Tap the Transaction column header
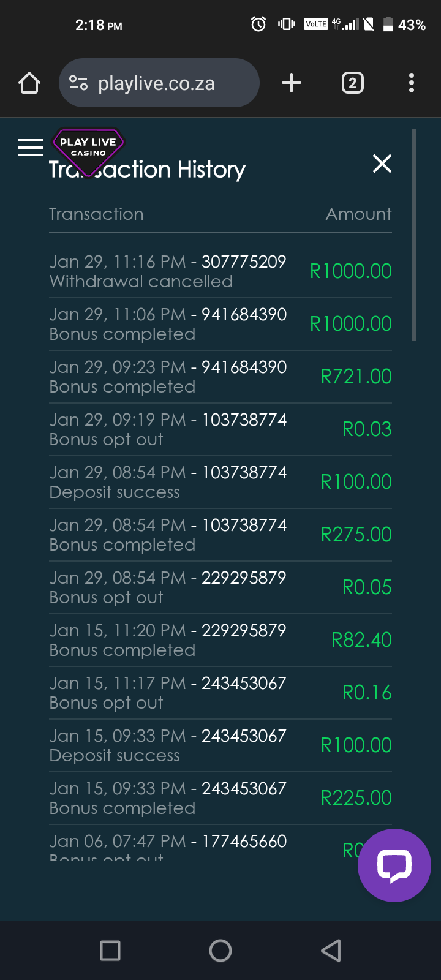Screen dimensions: 441x980 pos(96,214)
